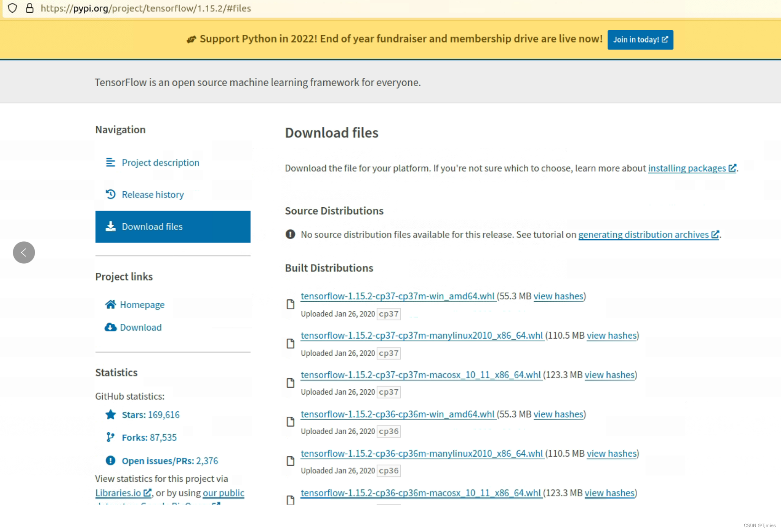Open Project description navigation item
The width and height of the screenshot is (782, 532).
pos(160,163)
